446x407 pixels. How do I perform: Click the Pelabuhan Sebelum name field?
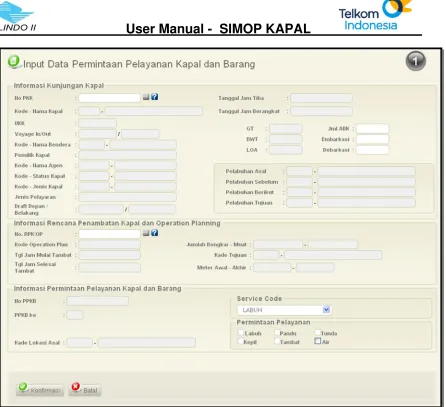[x=366, y=182]
